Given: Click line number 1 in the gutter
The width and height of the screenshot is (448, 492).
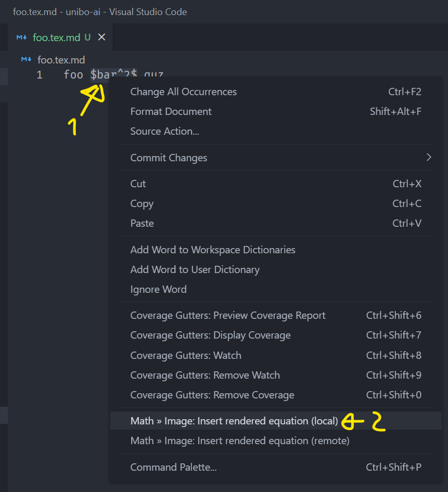Looking at the screenshot, I should tap(40, 75).
